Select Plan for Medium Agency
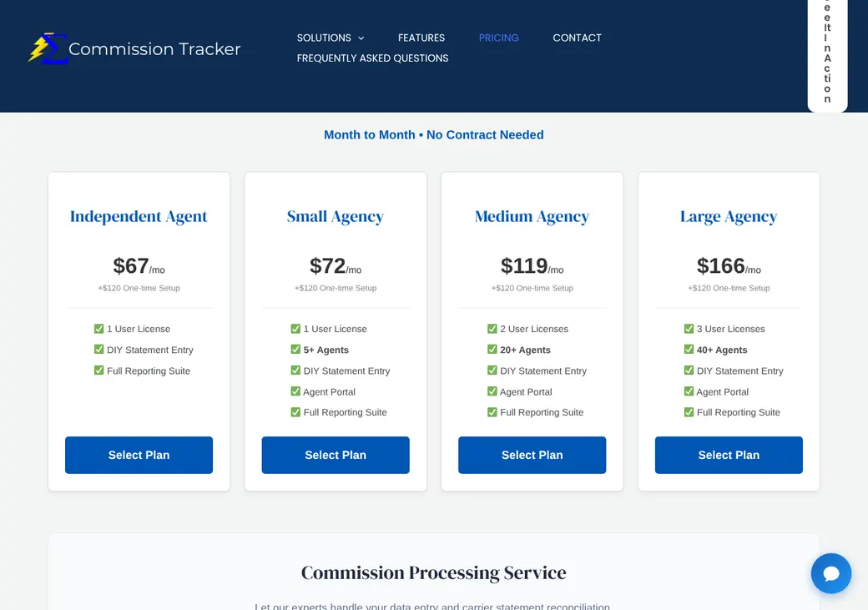Viewport: 868px width, 610px height. (x=532, y=455)
